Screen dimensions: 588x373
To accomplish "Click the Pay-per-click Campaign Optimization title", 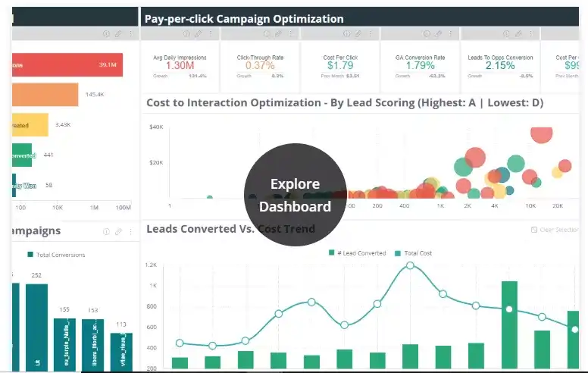I will coord(244,19).
